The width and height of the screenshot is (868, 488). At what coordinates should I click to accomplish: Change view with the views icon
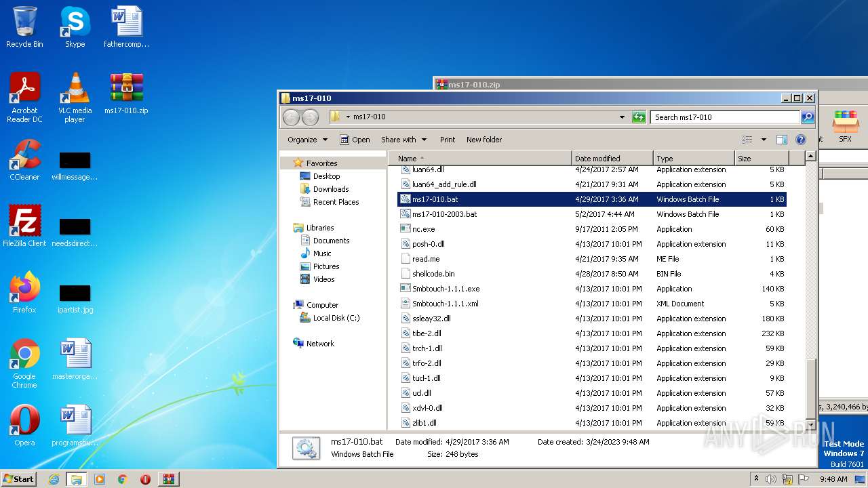(x=747, y=140)
